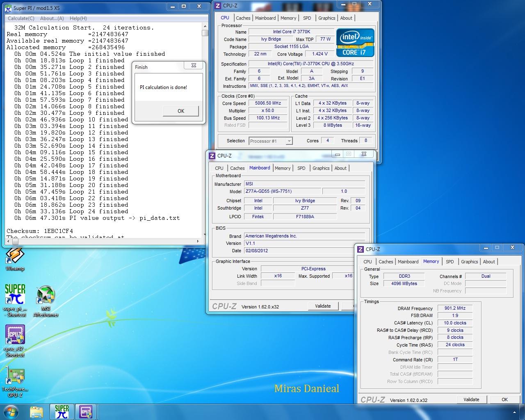This screenshot has height=420, width=525.
Task: Click CPU-Z logo icon in Mainboard window title
Action: [212, 156]
